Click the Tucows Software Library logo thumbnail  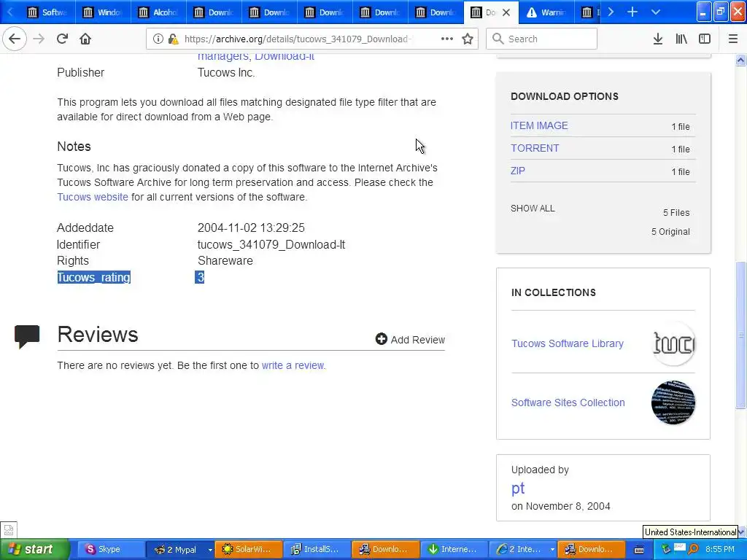coord(673,343)
